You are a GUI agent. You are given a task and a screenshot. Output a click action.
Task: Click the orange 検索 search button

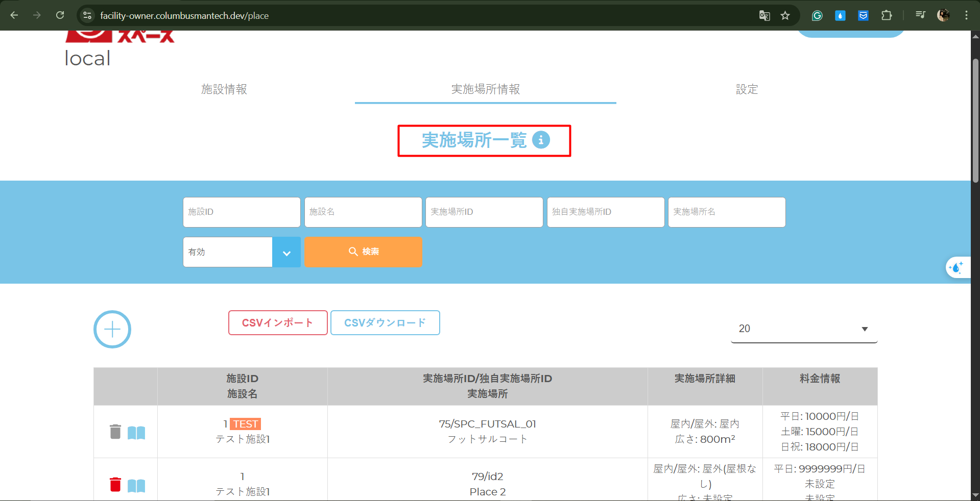point(363,252)
